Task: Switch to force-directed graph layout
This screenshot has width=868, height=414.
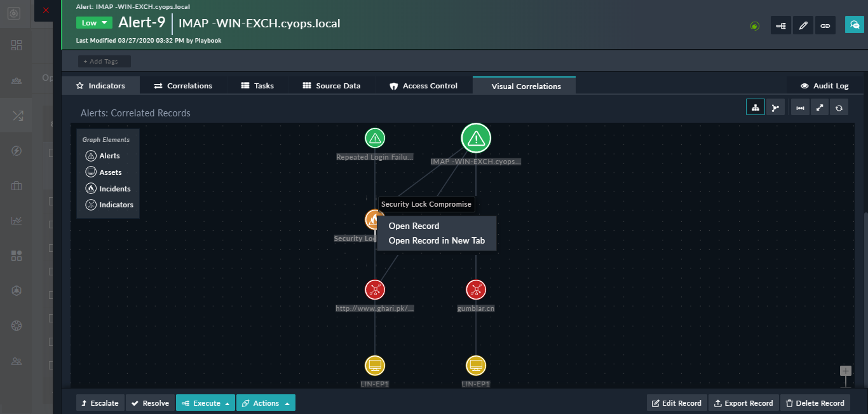Action: [775, 107]
